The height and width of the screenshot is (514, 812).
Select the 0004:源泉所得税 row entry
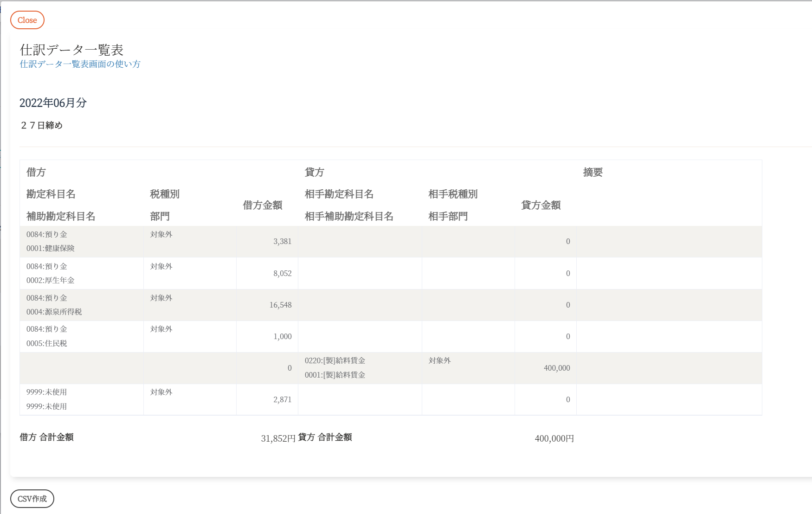[x=54, y=312]
